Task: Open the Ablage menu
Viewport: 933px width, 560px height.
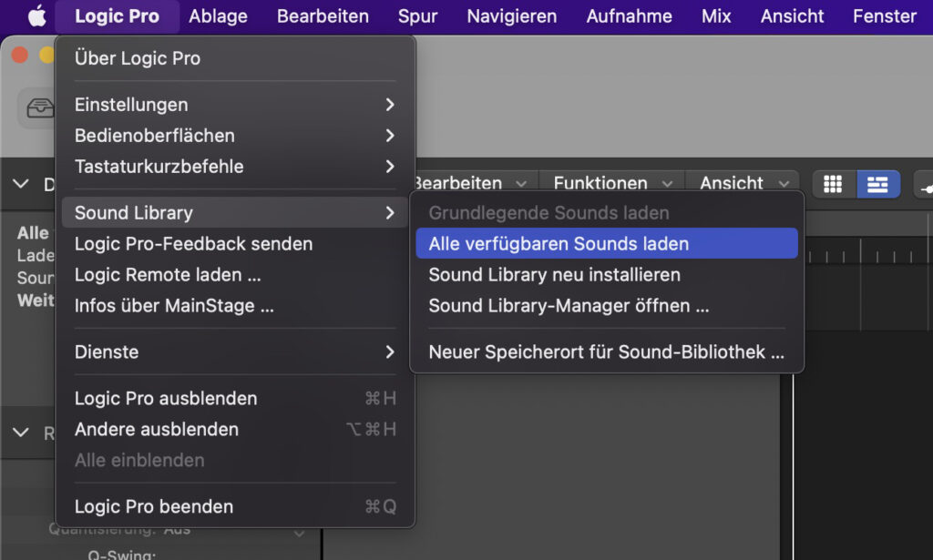Action: (x=218, y=16)
